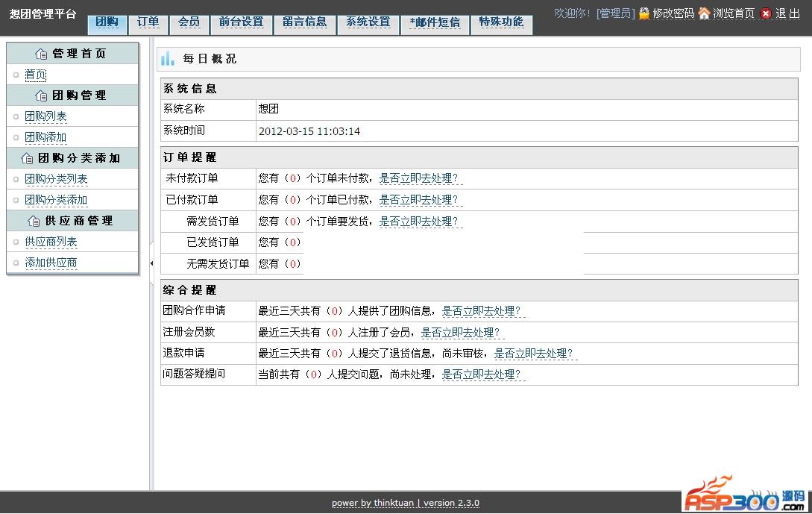Click the icon in 团购分类添加 header
The width and height of the screenshot is (812, 514).
click(x=28, y=158)
